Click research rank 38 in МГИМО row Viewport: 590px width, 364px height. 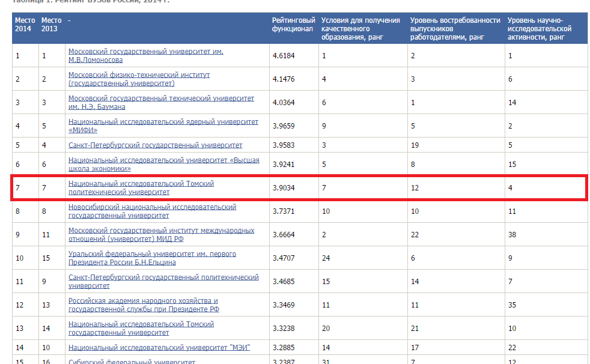[512, 235]
